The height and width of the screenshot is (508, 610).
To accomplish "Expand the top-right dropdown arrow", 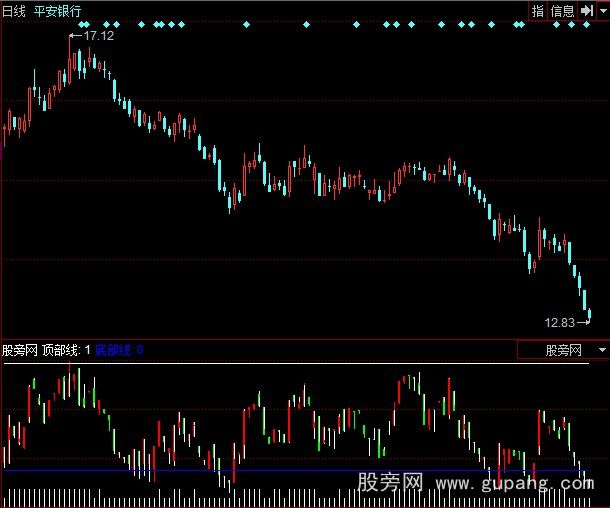I will pos(602,11).
